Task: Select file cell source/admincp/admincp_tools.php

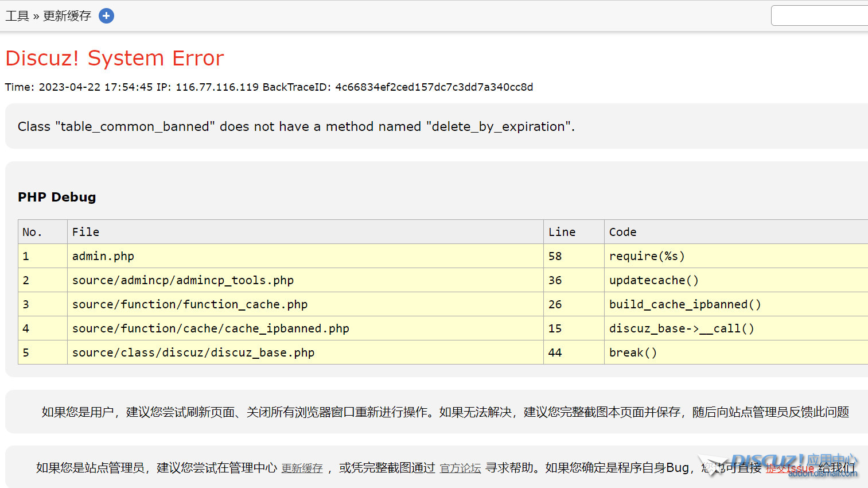Action: pyautogui.click(x=306, y=280)
